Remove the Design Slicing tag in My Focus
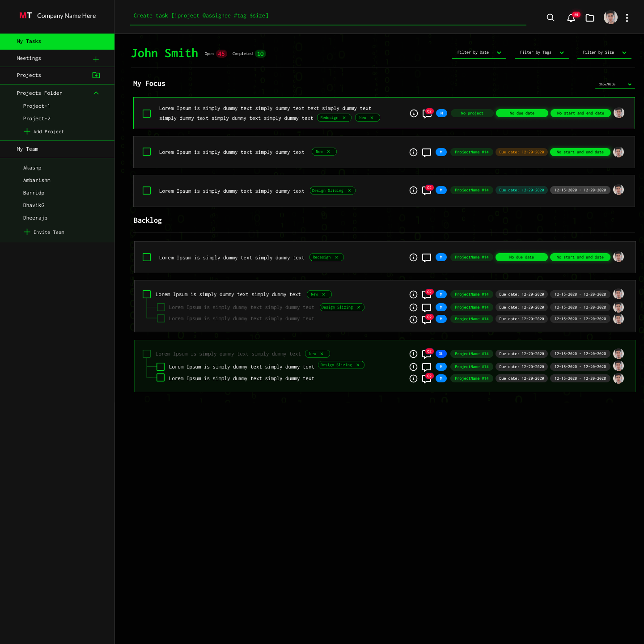 coord(349,191)
